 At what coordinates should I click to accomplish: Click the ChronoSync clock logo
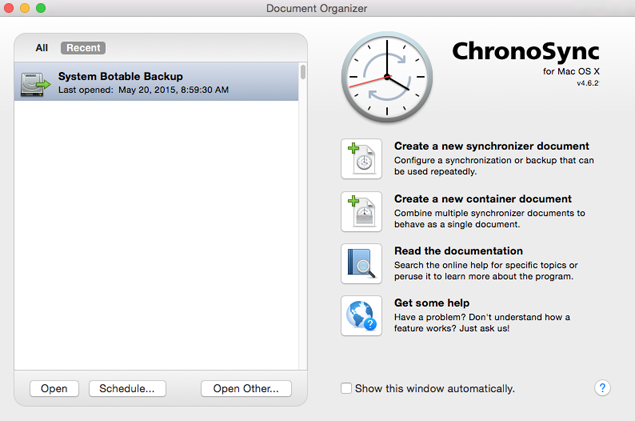click(x=387, y=77)
